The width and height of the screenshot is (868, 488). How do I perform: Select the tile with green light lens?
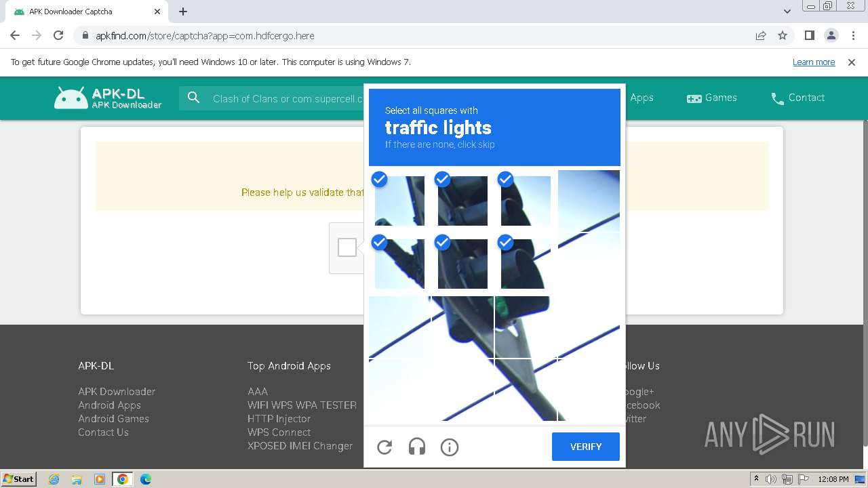[x=526, y=327]
